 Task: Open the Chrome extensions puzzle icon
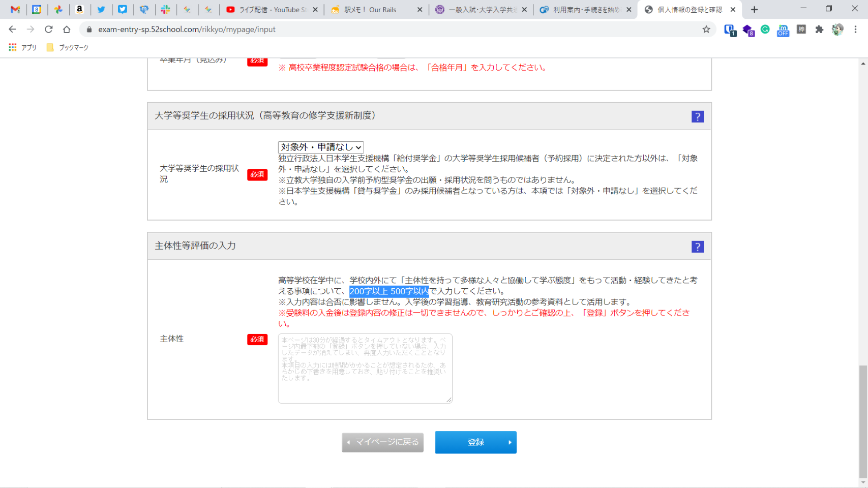[819, 29]
